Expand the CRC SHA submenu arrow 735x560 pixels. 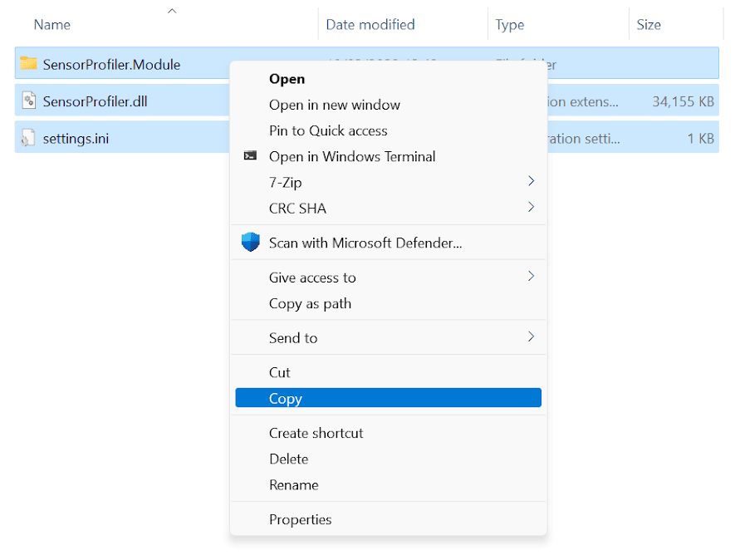(x=531, y=207)
